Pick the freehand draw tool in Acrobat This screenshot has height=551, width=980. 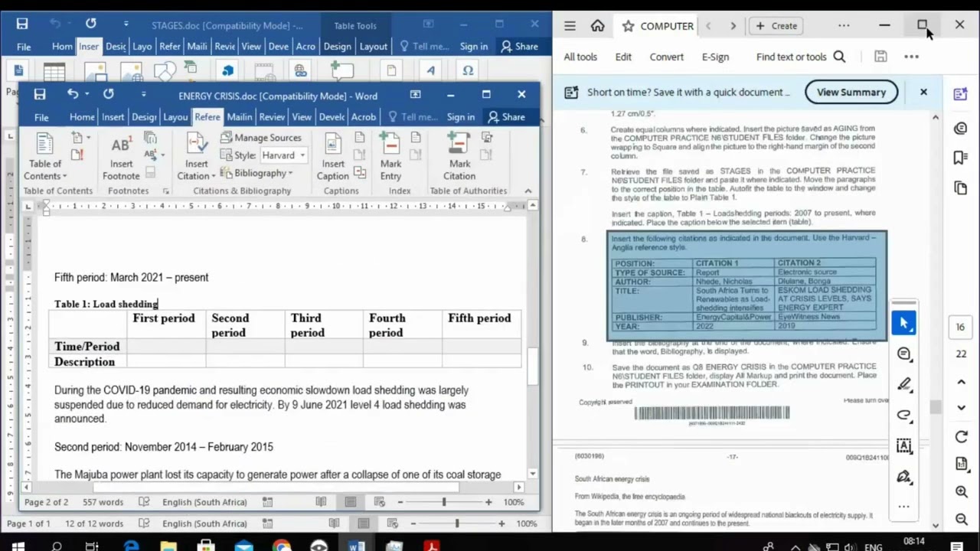coord(903,415)
